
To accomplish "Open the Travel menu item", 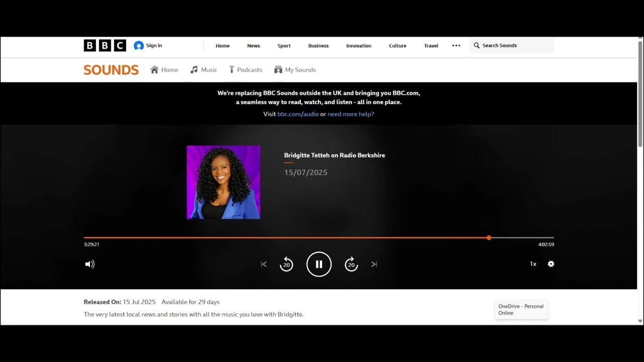I will click(431, 46).
